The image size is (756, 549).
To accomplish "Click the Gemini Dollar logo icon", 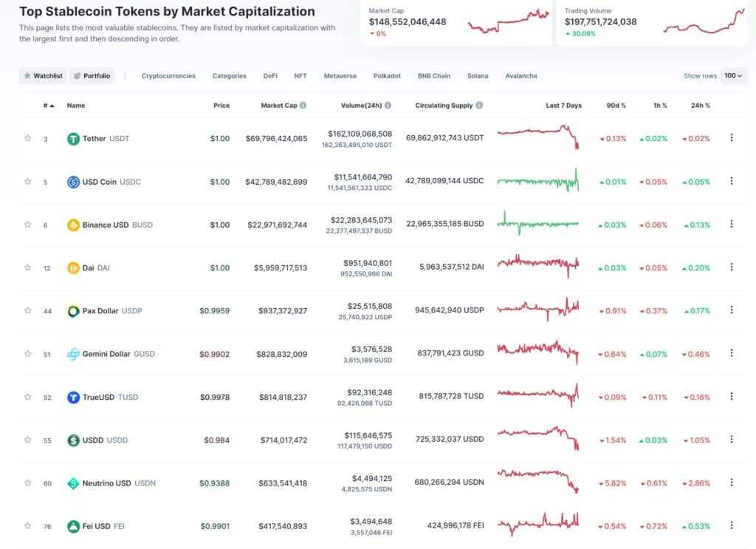I will click(73, 354).
